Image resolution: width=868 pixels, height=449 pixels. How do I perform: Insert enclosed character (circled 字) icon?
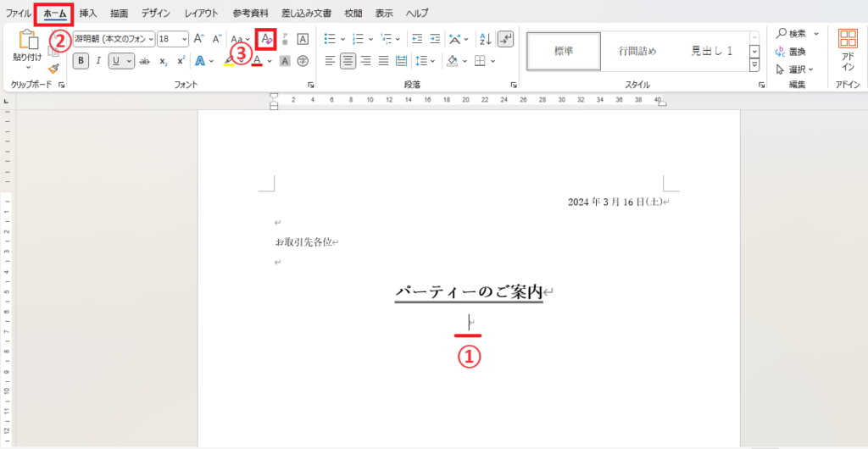point(303,61)
